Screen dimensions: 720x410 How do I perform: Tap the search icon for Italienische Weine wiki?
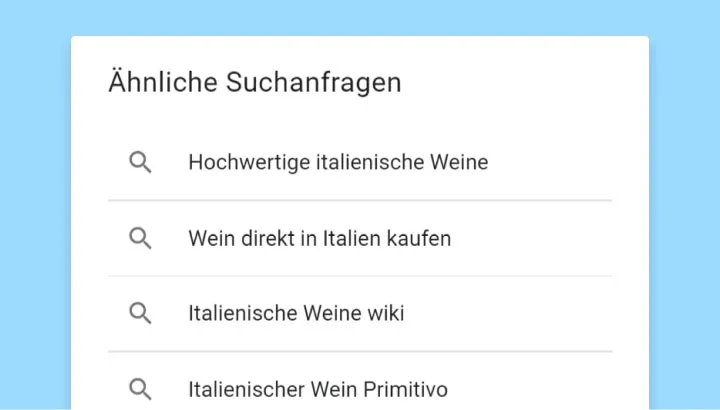(x=141, y=313)
